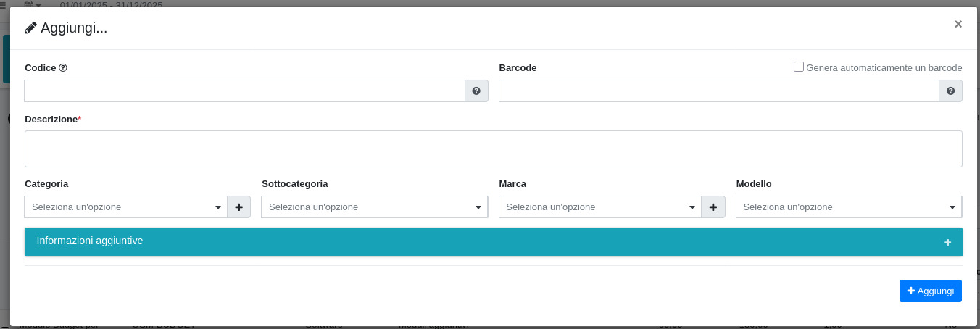Click the question mark button beside Barcode field

950,91
